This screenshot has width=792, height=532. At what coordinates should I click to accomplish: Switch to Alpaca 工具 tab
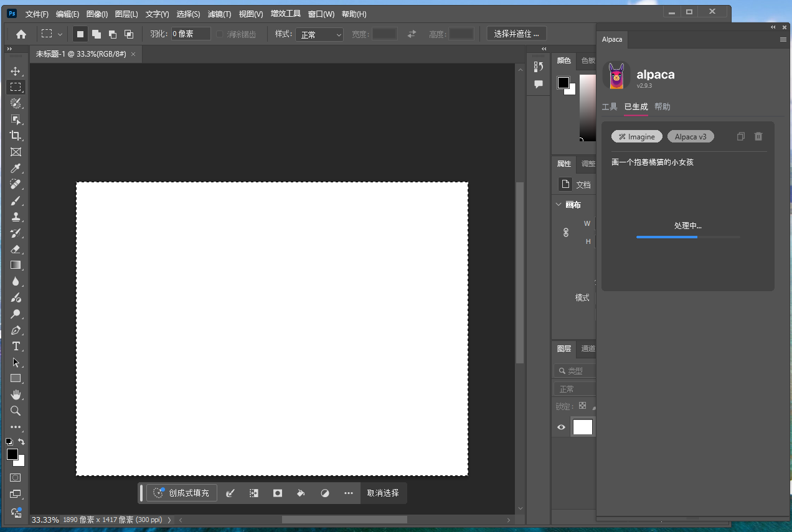610,107
